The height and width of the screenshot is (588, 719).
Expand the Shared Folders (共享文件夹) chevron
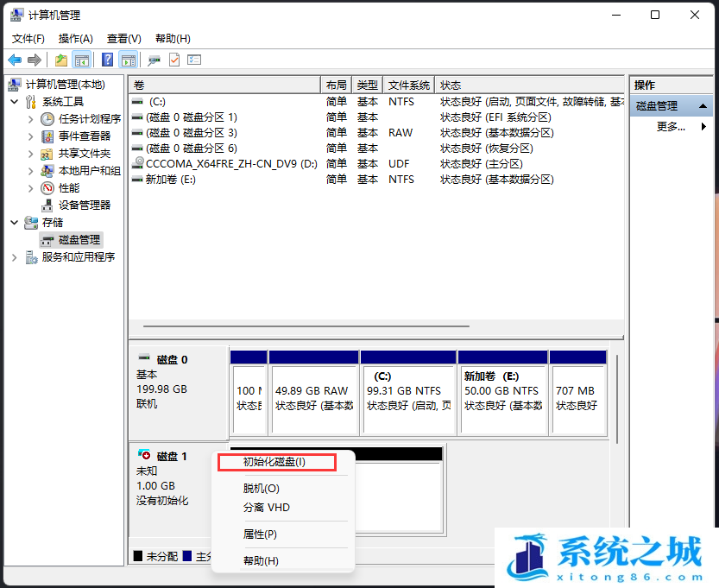(30, 154)
